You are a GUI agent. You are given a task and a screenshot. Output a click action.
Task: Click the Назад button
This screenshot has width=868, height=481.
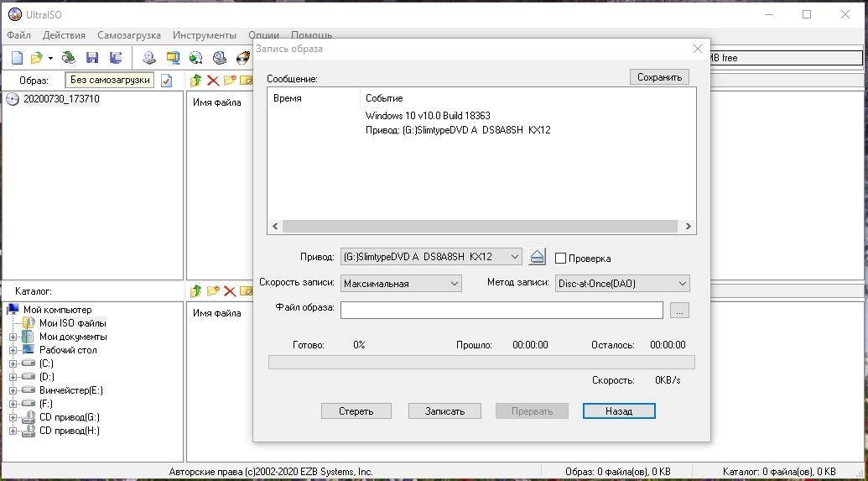619,411
